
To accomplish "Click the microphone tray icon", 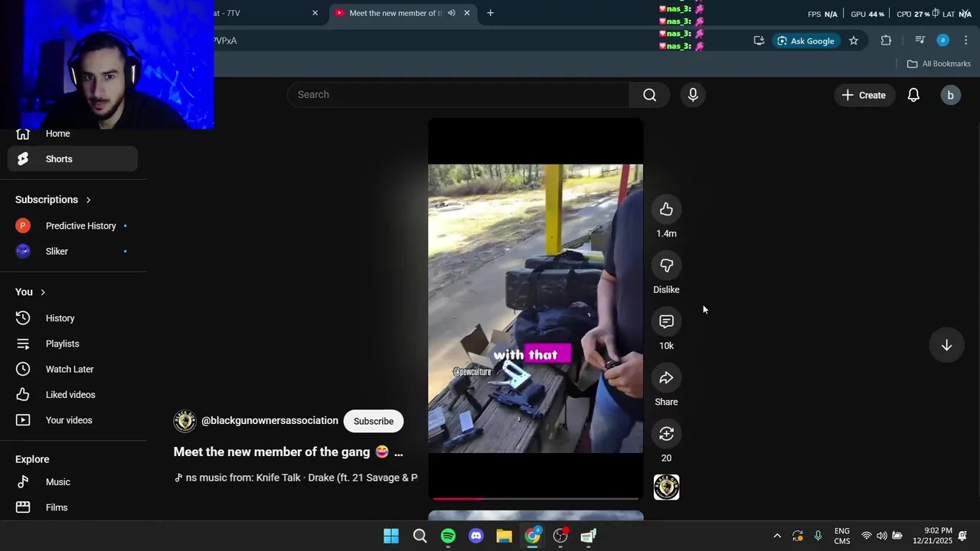I will 818,536.
